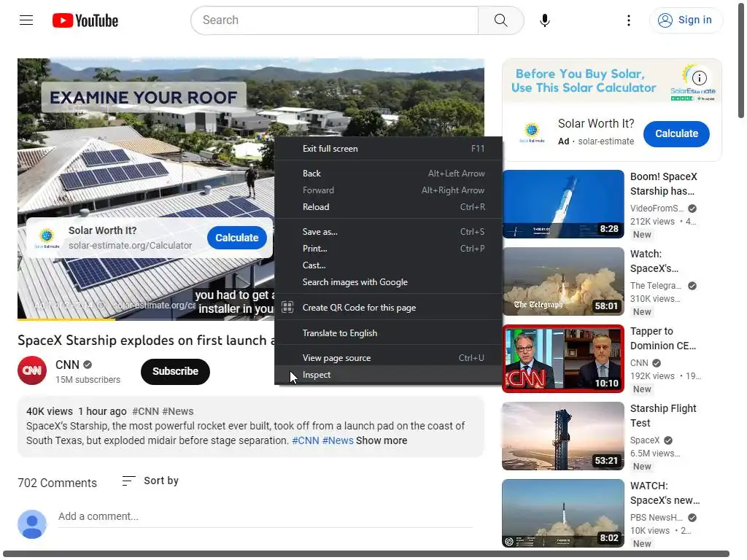This screenshot has width=747, height=560.
Task: Open Starship Flight Test thumbnail
Action: tap(562, 436)
